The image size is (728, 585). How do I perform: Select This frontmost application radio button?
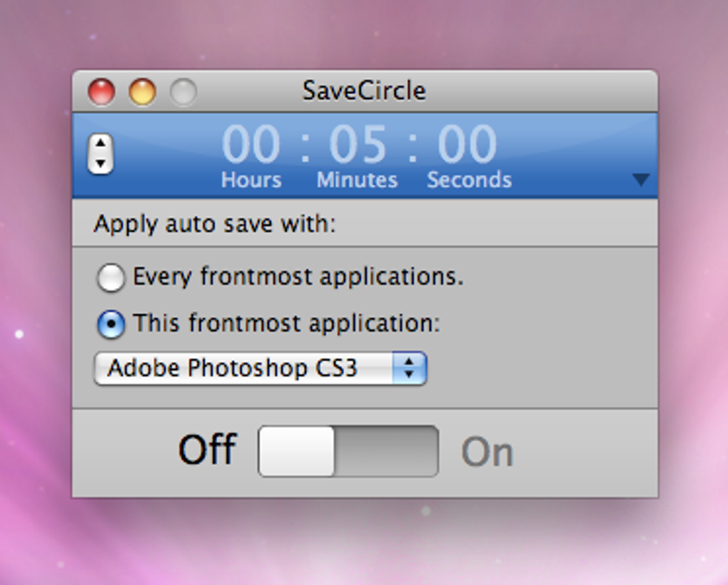click(x=111, y=322)
